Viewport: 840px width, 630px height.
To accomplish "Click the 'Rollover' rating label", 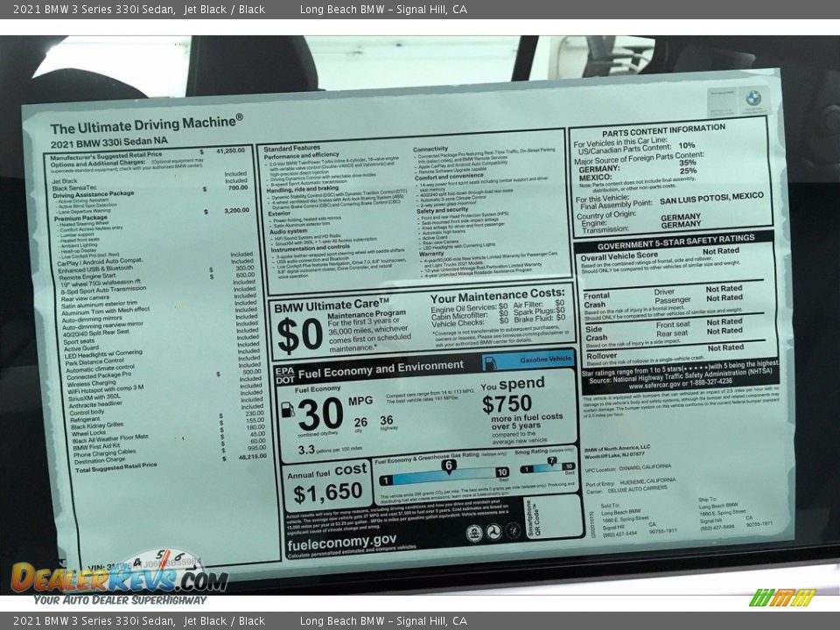I will (x=602, y=356).
